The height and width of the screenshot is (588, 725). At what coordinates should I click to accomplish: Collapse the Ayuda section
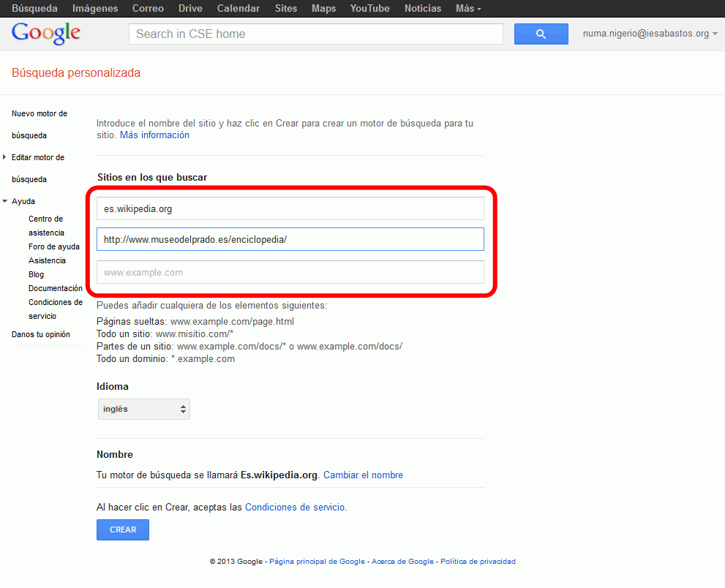(4, 201)
